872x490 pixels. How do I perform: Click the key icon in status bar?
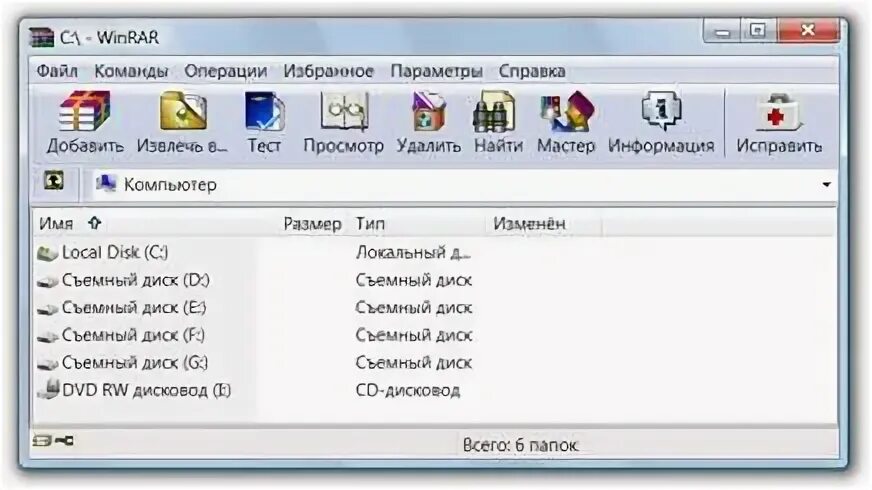click(65, 440)
